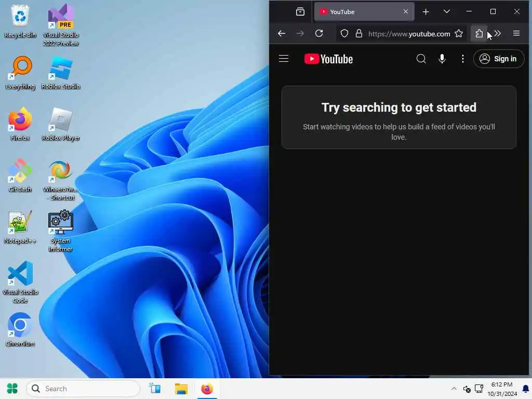Go back in Firefox navigation

[282, 33]
